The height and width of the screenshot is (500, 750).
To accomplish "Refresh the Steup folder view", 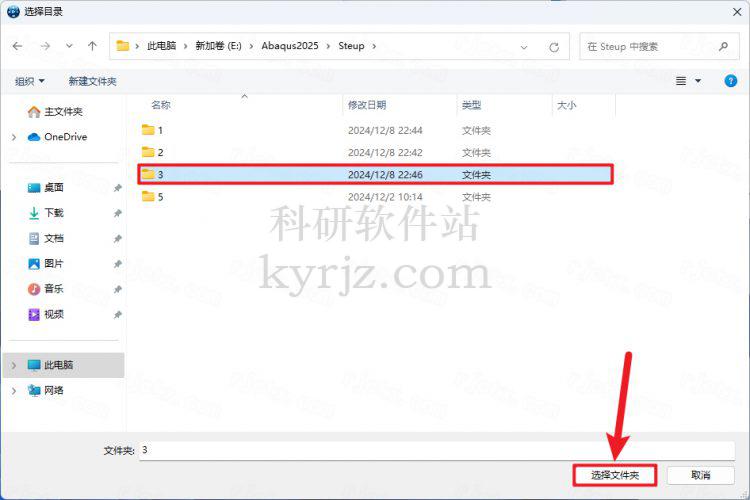I will [x=554, y=47].
